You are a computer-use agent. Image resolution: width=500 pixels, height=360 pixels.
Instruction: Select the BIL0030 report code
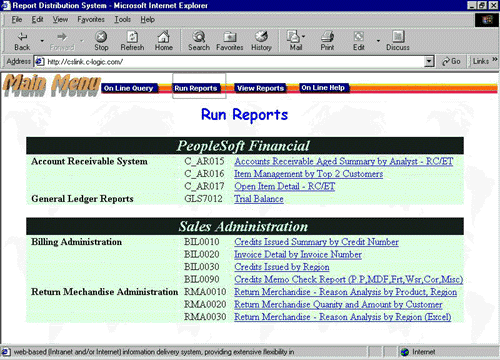[x=202, y=267]
